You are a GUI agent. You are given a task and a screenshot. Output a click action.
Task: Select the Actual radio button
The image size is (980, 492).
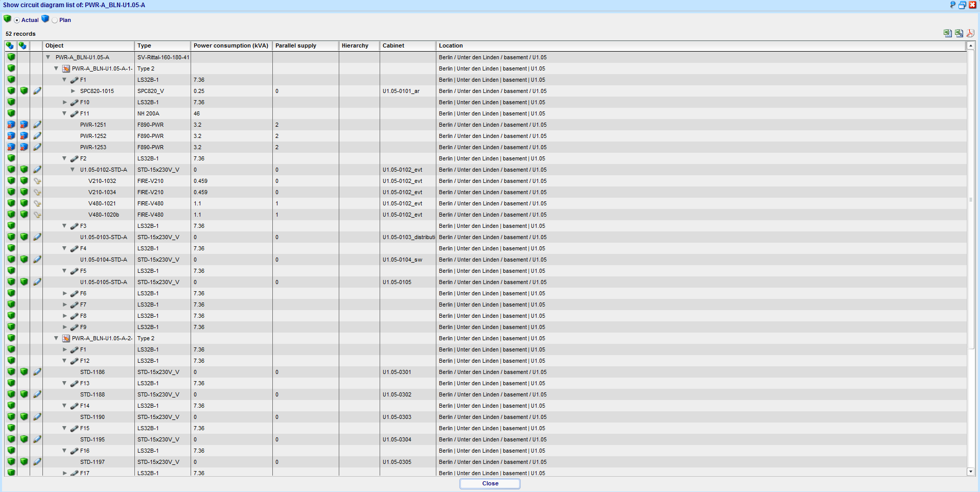pyautogui.click(x=17, y=20)
